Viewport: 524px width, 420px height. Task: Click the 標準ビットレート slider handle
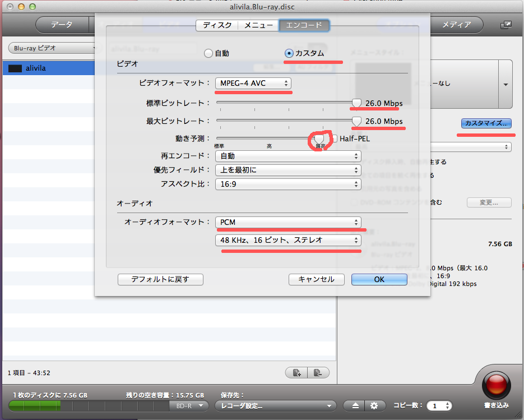click(356, 103)
